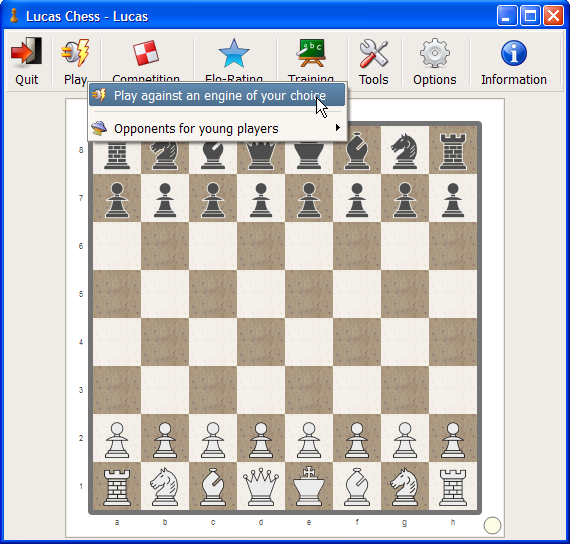The height and width of the screenshot is (544, 570).
Task: Select the white pawn on a2
Action: pyautogui.click(x=117, y=440)
